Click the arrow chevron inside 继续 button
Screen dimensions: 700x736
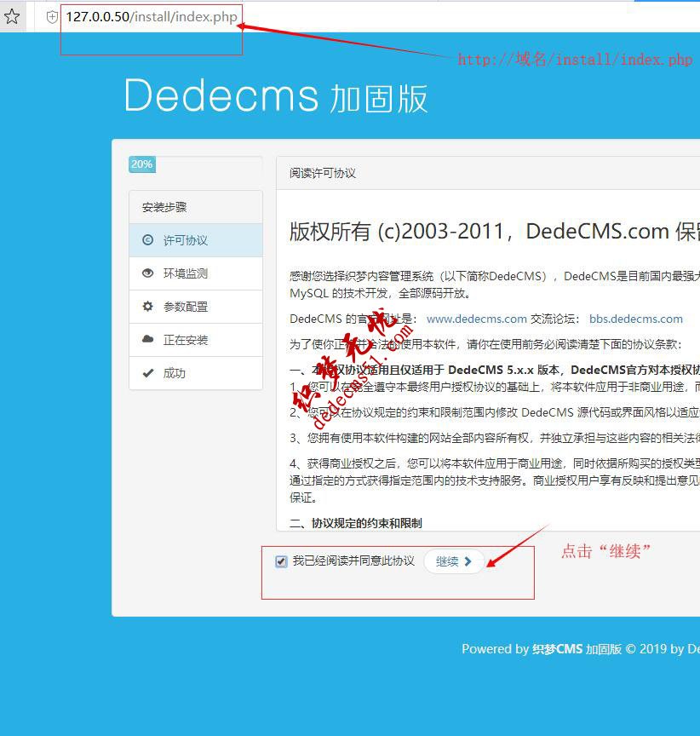pyautogui.click(x=467, y=561)
